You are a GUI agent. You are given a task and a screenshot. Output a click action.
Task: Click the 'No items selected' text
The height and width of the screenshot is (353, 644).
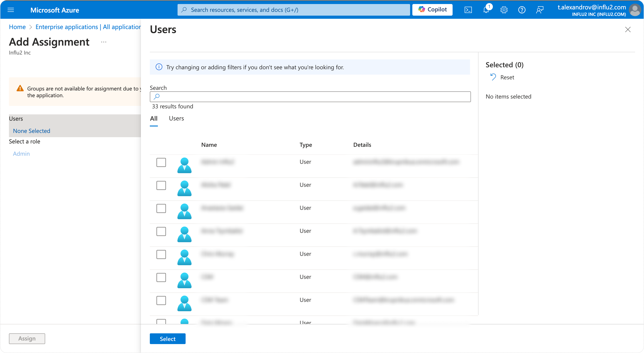click(508, 97)
